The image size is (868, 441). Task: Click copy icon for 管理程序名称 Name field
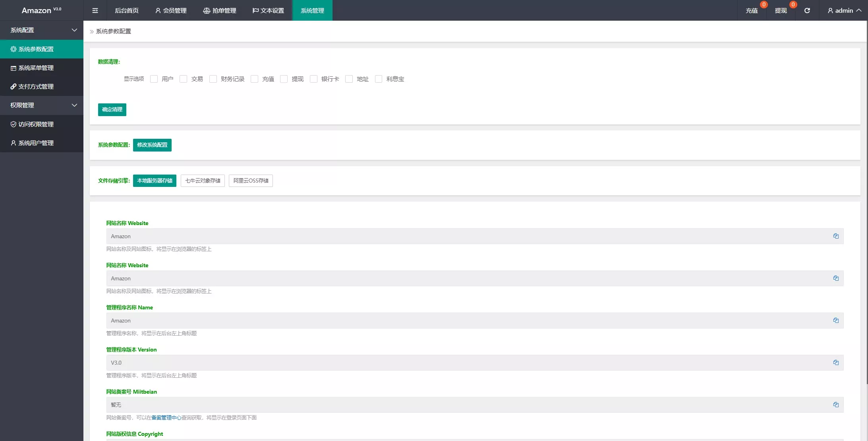click(x=836, y=321)
